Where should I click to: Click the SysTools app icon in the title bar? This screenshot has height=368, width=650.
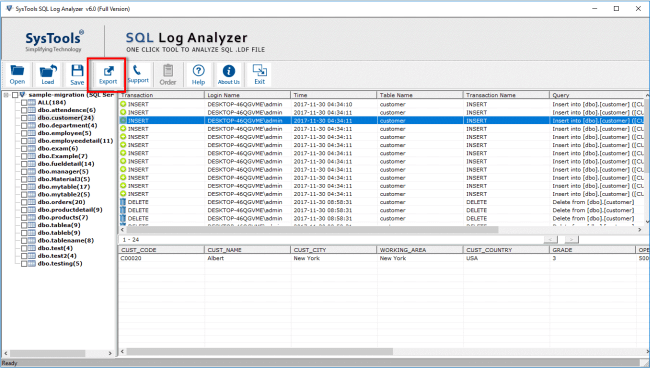click(x=9, y=8)
